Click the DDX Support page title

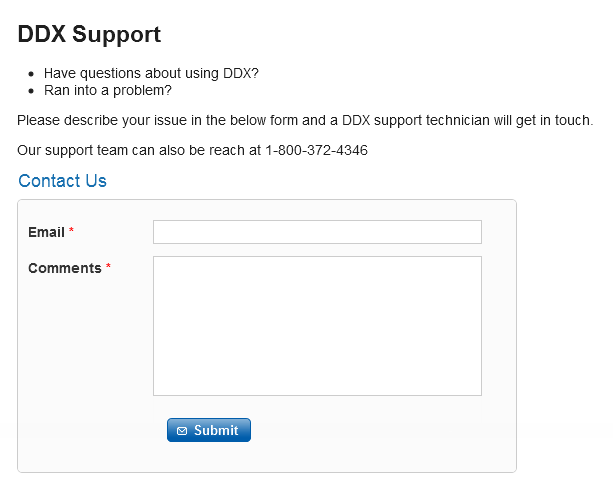pyautogui.click(x=89, y=34)
